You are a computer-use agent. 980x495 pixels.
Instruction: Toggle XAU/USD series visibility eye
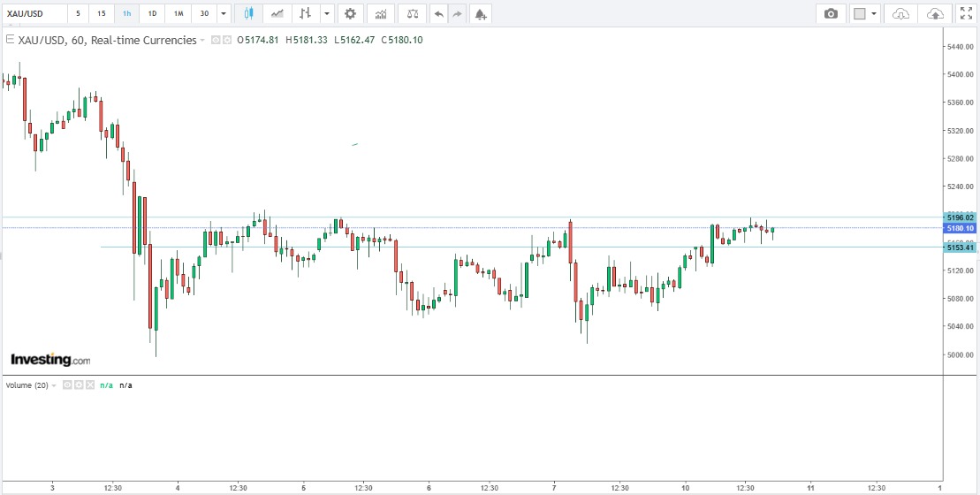[215, 40]
